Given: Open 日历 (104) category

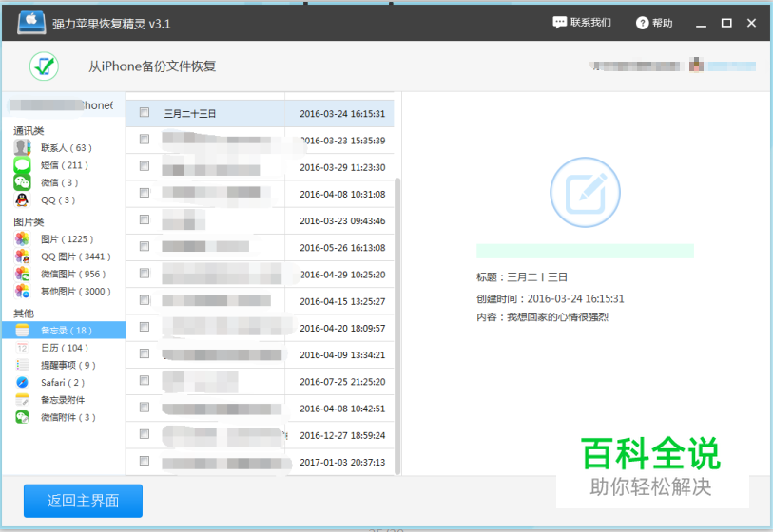Looking at the screenshot, I should (65, 348).
